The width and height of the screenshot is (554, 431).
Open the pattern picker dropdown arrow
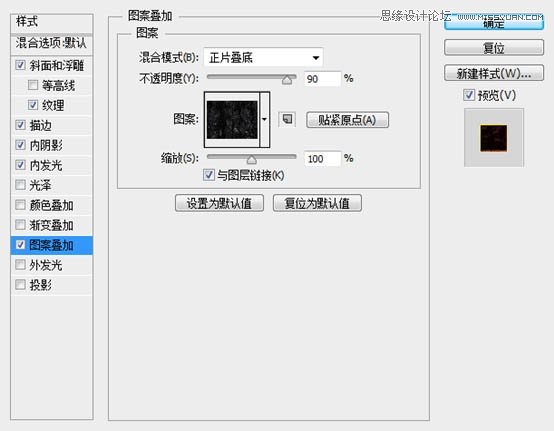265,119
